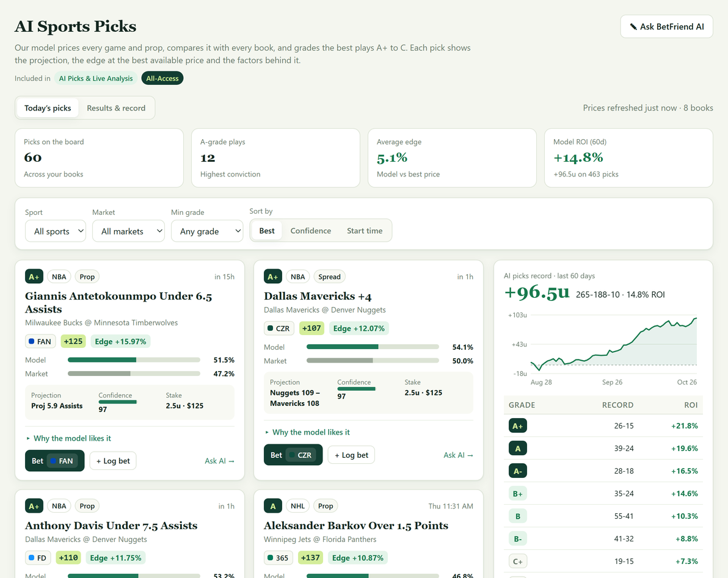Click the NHL tag on Barkov card
The width and height of the screenshot is (728, 578).
297,506
